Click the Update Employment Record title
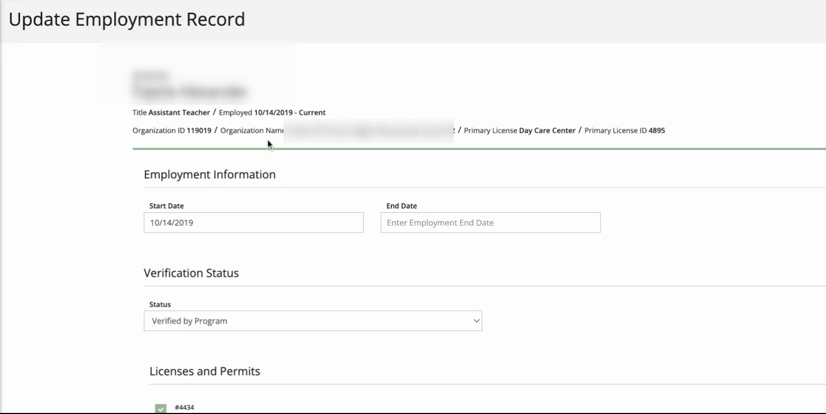 (x=126, y=19)
